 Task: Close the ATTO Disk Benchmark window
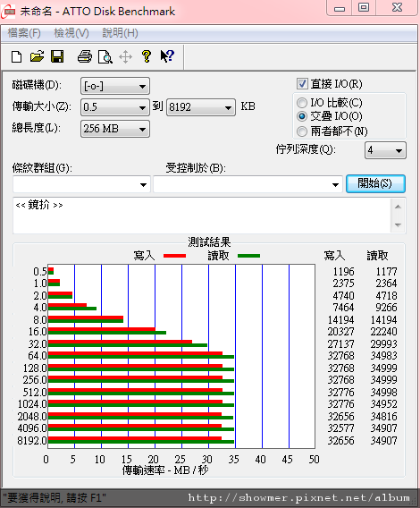click(x=397, y=8)
